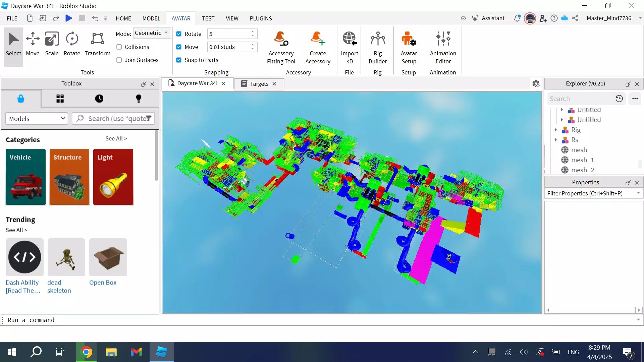Focus the Run a command bar

point(319,320)
